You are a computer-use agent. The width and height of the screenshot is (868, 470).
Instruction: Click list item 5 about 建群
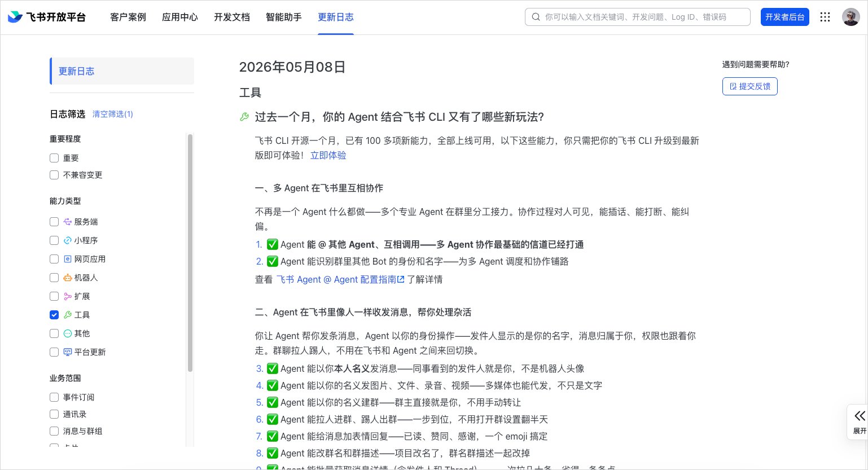click(x=388, y=402)
